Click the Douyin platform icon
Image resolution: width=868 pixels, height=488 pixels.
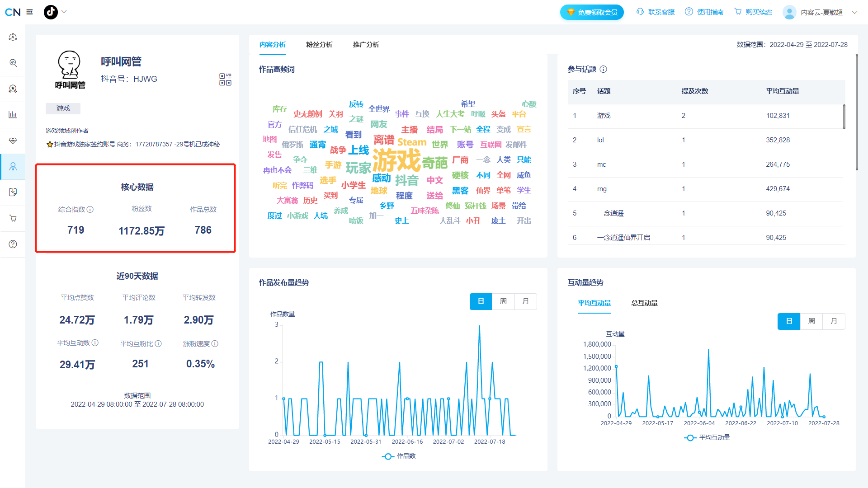[x=51, y=12]
